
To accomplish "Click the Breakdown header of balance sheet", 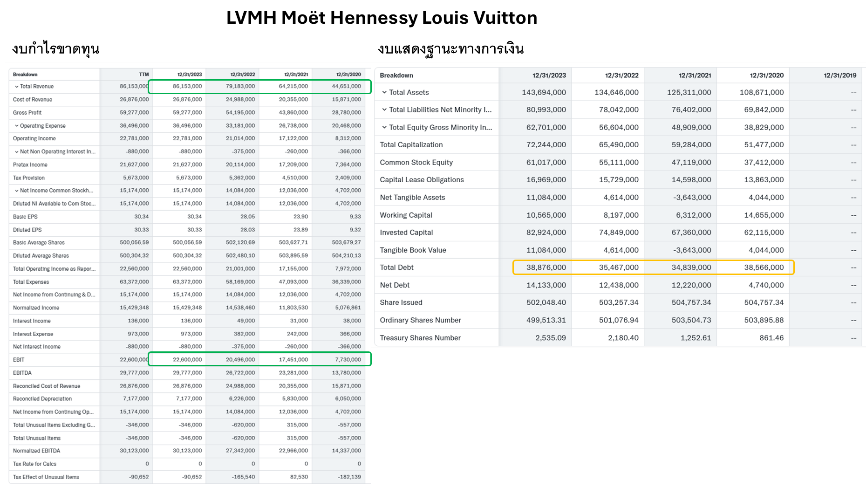I will (397, 75).
